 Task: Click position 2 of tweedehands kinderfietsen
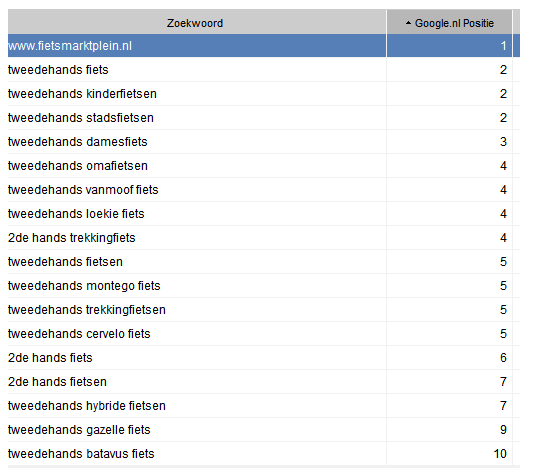tap(503, 94)
